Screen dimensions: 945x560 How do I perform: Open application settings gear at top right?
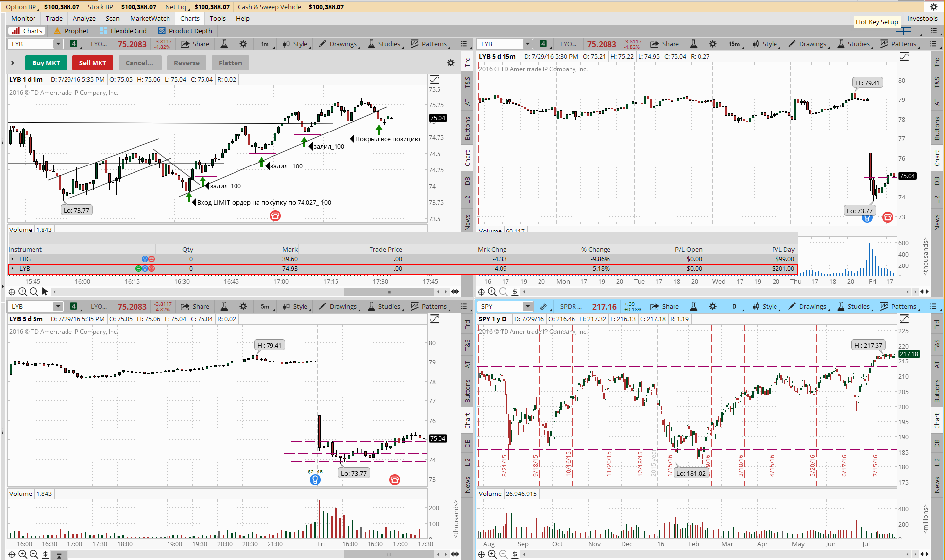[933, 7]
